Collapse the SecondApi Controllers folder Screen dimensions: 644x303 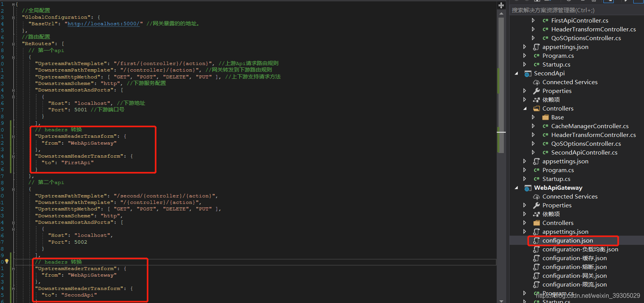pyautogui.click(x=525, y=109)
